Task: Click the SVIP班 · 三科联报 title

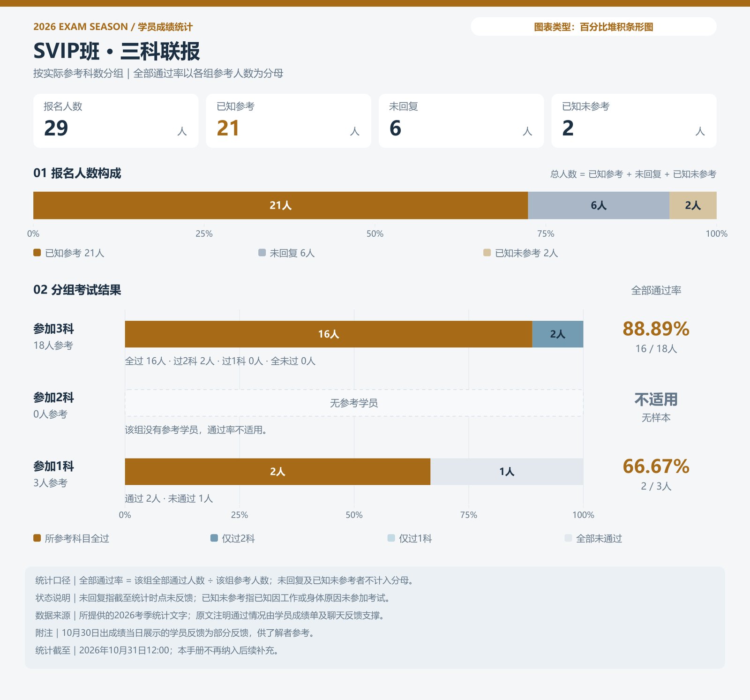Action: 117,51
